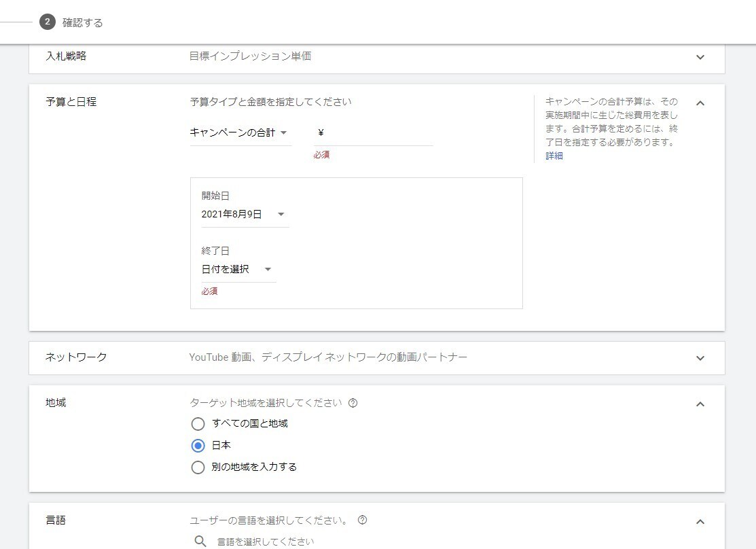
Task: Collapse the 予算と日程 section chevron
Action: click(x=700, y=103)
